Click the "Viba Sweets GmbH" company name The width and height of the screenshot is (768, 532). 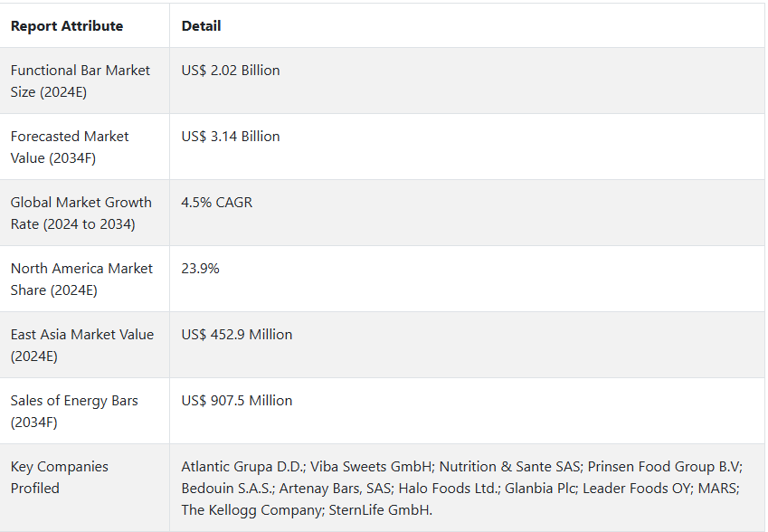click(x=371, y=467)
